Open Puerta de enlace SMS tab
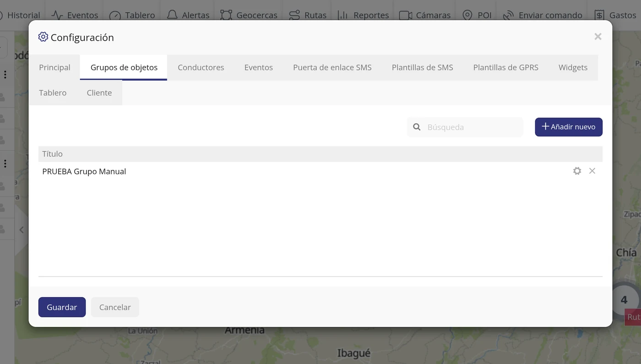 coord(332,67)
